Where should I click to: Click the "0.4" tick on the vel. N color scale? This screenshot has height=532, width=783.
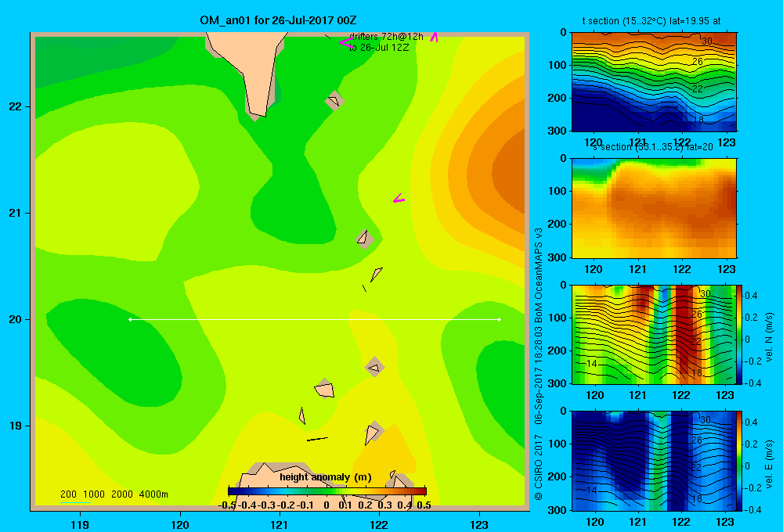(751, 296)
